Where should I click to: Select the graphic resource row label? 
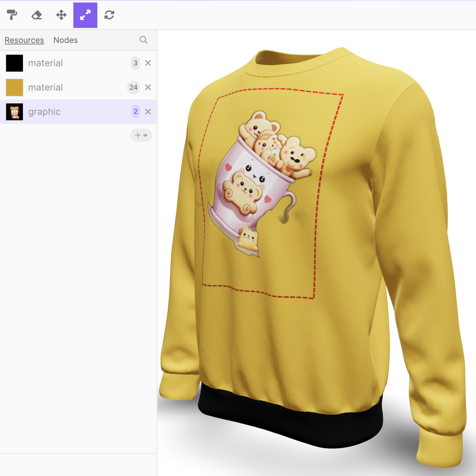(44, 112)
